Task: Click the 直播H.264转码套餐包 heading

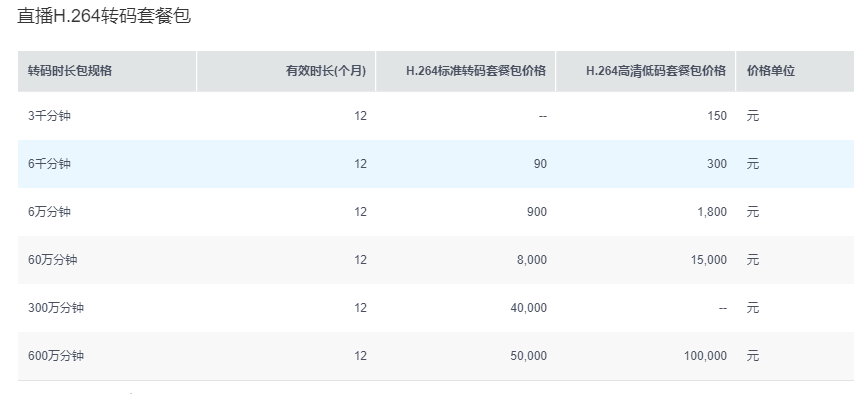Action: [x=104, y=15]
